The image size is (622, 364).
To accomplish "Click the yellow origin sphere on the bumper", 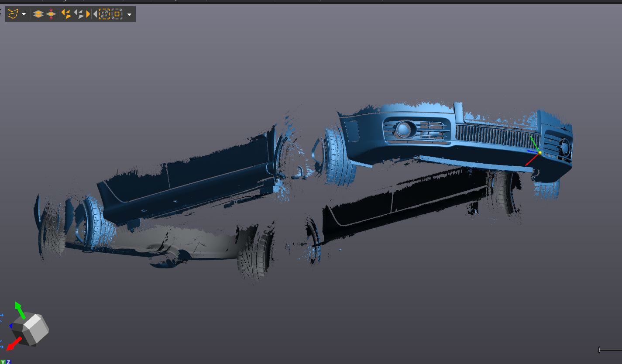I will tap(540, 152).
